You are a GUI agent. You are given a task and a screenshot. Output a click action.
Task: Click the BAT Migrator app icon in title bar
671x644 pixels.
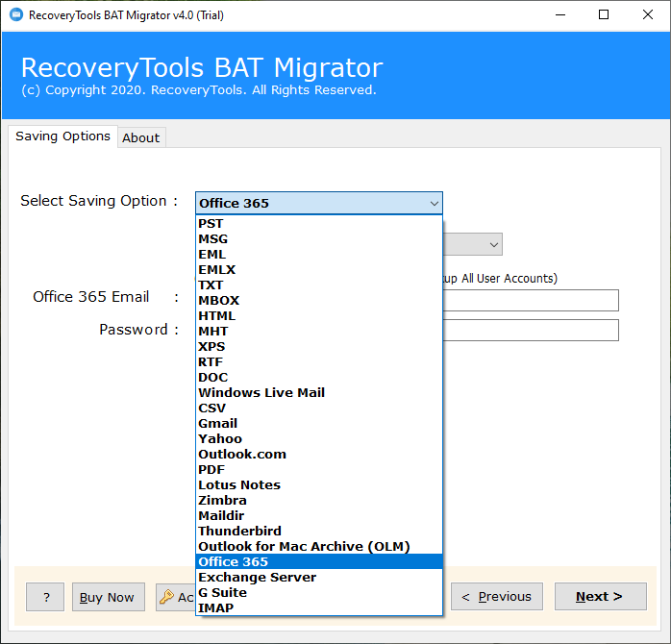coord(16,15)
